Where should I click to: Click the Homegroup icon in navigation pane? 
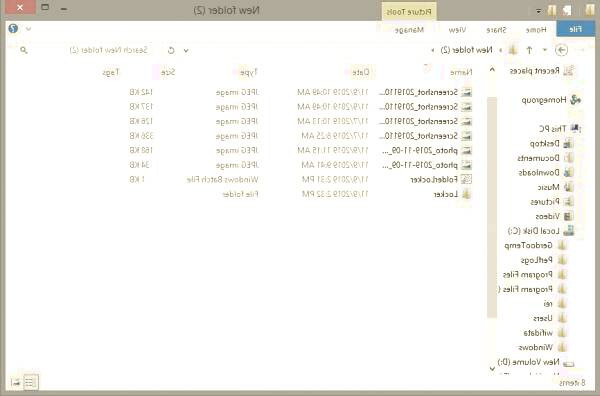[575, 100]
